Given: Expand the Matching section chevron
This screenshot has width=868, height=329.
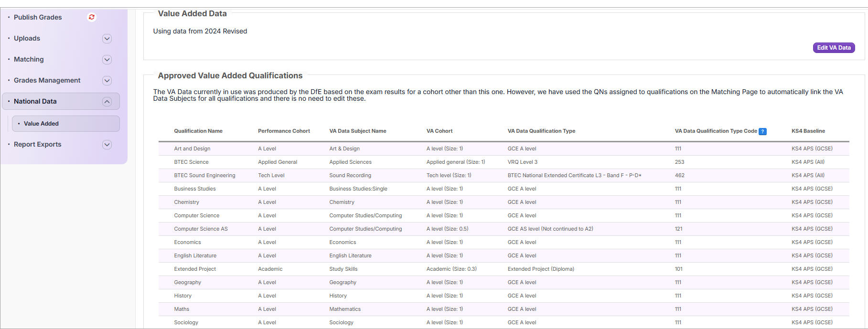Looking at the screenshot, I should pyautogui.click(x=107, y=60).
